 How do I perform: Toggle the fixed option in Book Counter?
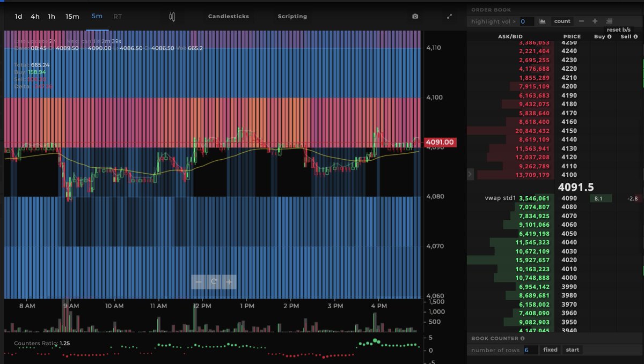click(x=550, y=350)
